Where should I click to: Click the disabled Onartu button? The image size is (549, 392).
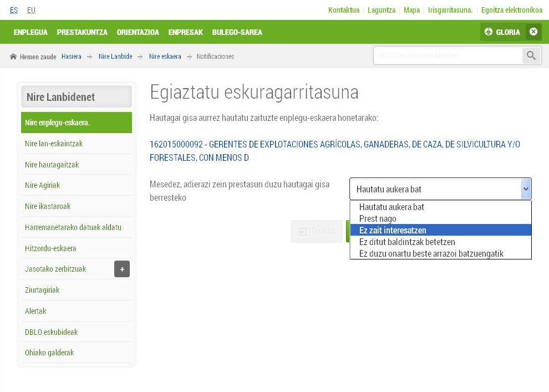[317, 231]
